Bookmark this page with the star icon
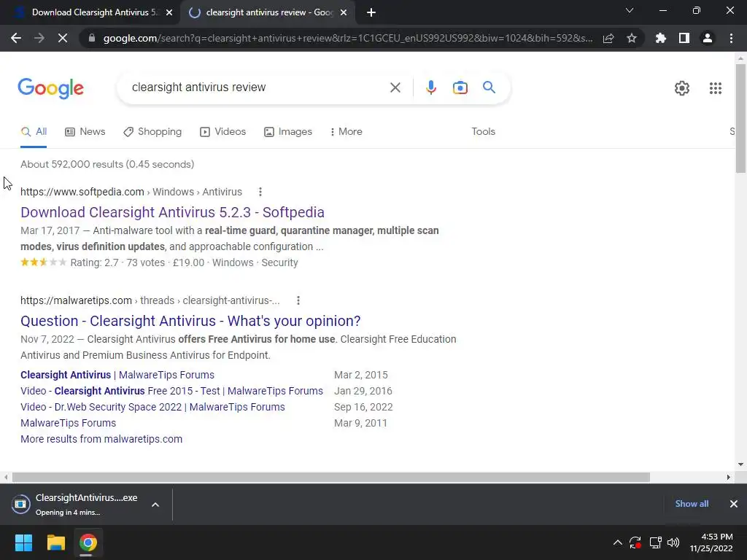This screenshot has width=747, height=560. point(632,38)
